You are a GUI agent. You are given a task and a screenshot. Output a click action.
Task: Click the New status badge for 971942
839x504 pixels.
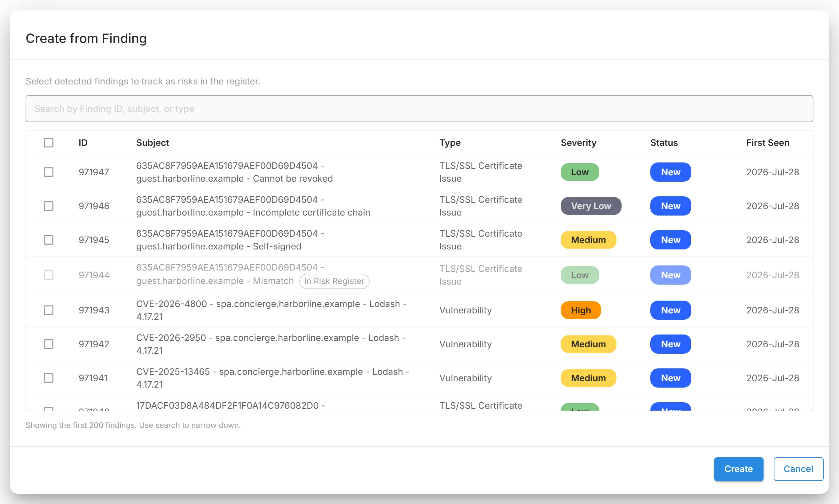pos(670,344)
